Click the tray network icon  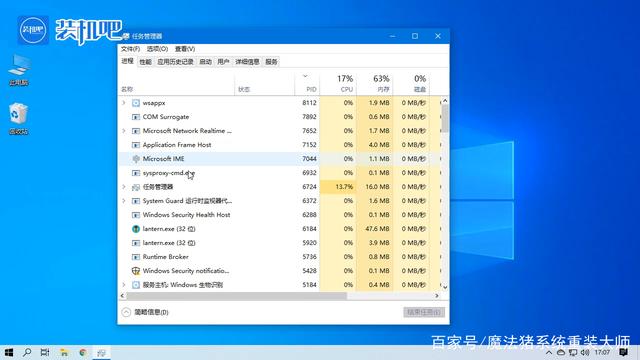tap(573, 352)
